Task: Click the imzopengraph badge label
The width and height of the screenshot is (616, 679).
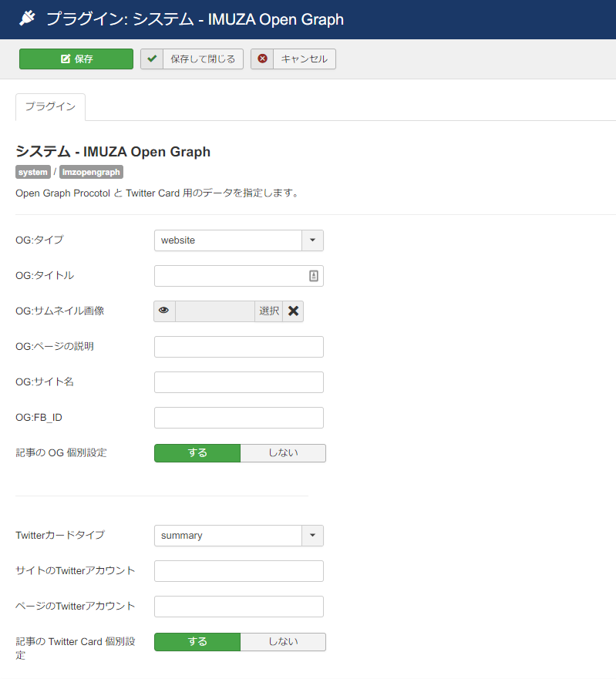Action: click(91, 172)
